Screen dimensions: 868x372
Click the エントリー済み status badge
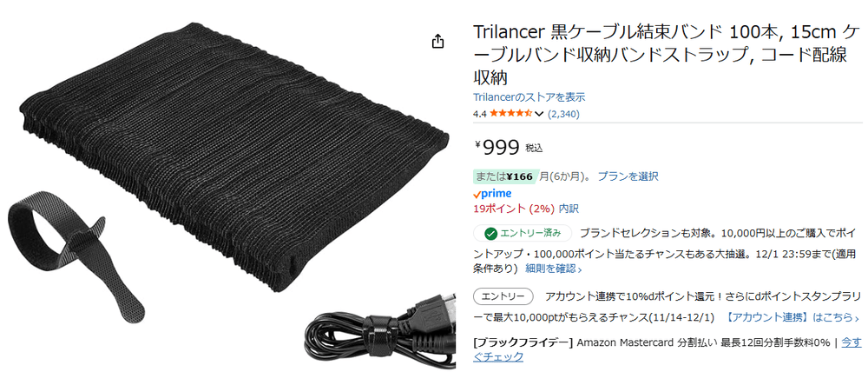(523, 234)
